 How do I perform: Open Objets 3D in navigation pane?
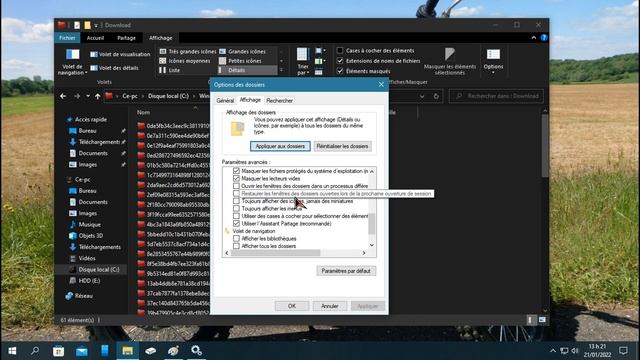click(x=91, y=236)
